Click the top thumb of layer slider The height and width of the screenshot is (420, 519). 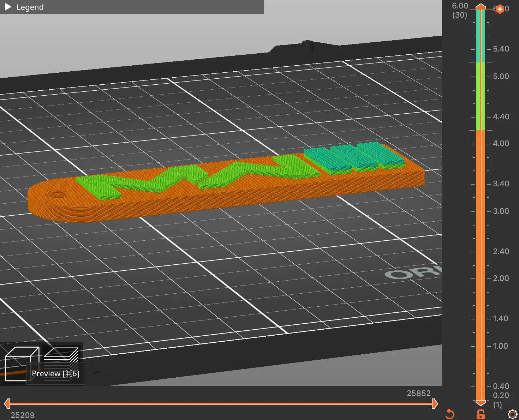click(481, 7)
